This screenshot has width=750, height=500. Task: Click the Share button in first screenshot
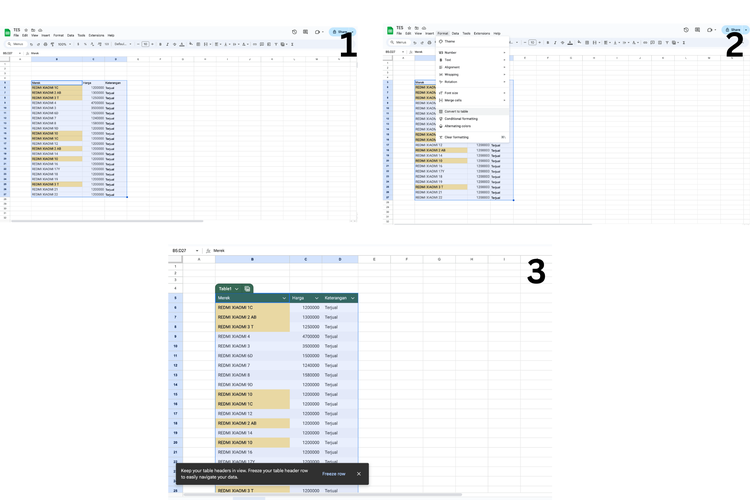click(343, 31)
